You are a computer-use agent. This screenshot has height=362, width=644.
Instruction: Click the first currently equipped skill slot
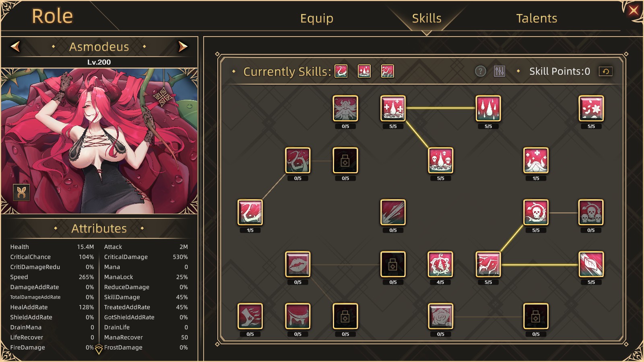tap(341, 71)
